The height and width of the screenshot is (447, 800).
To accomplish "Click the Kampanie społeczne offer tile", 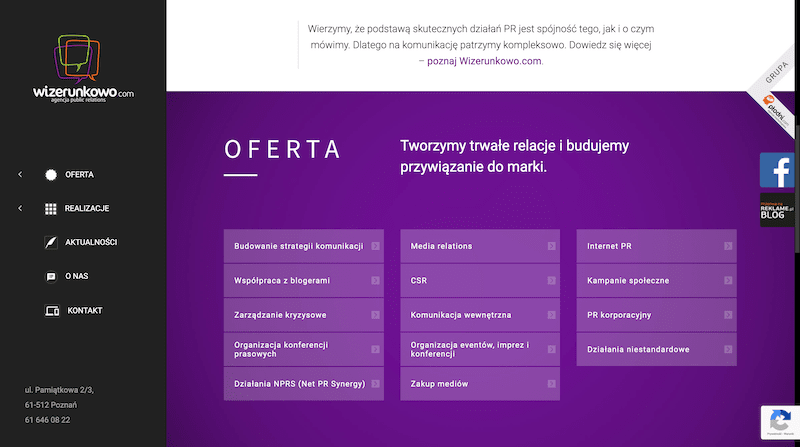I will (x=656, y=281).
